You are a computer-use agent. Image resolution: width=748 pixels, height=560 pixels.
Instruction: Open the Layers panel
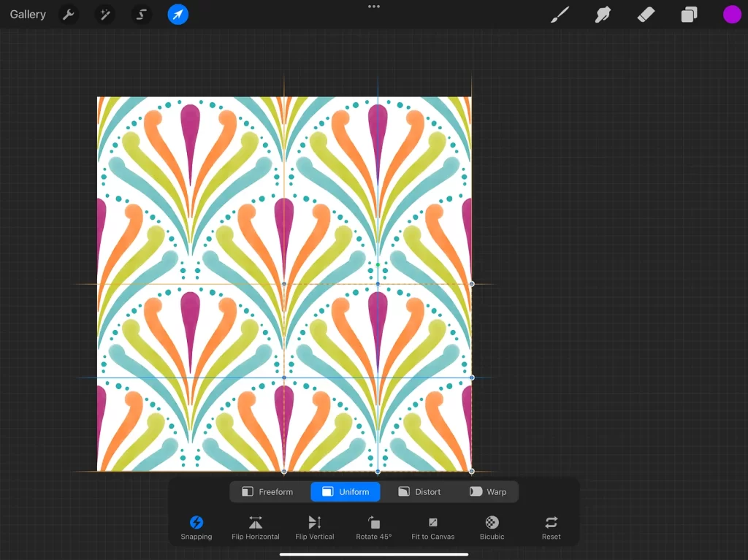click(x=689, y=15)
